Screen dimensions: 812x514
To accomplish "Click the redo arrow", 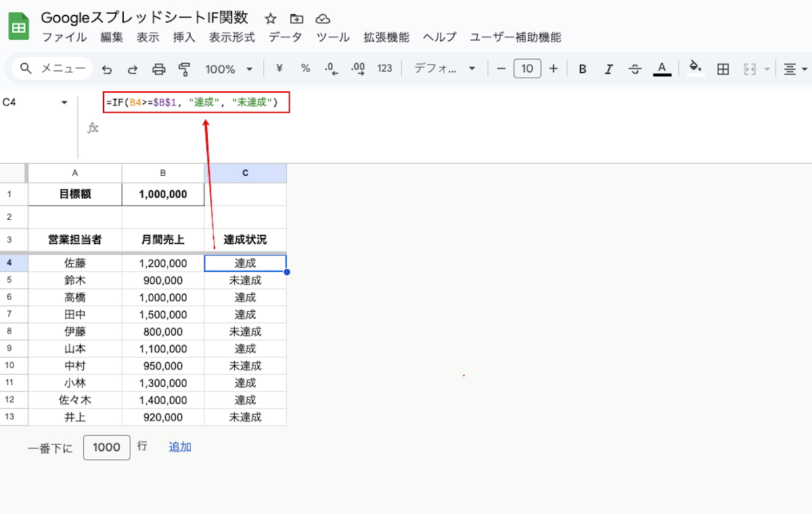I will tap(133, 69).
